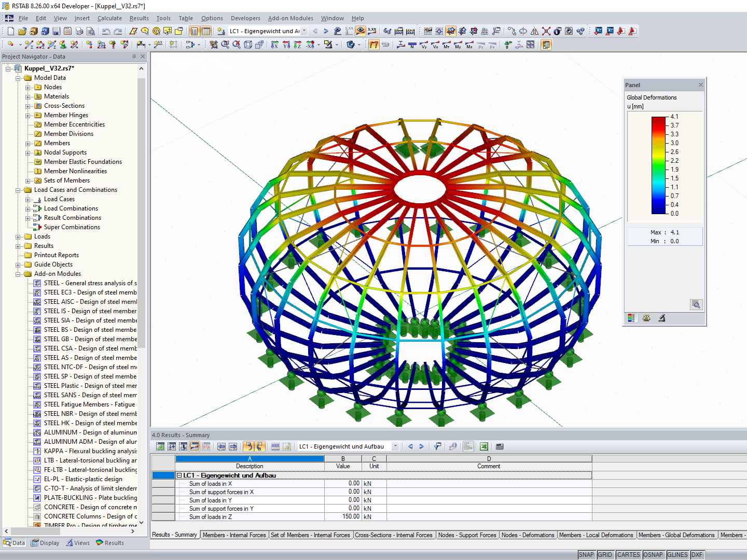Click the navigator horizontal scrollbar

(x=36, y=531)
